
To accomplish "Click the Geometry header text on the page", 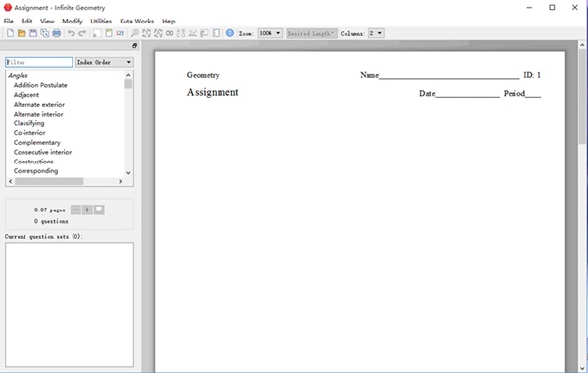I will point(203,75).
